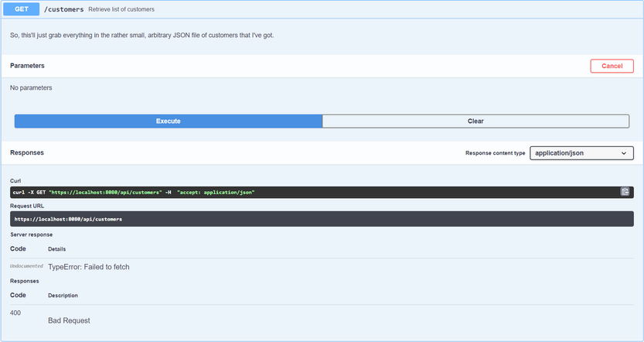Copy the curl command to clipboard
Image resolution: width=644 pixels, height=342 pixels.
tap(625, 192)
